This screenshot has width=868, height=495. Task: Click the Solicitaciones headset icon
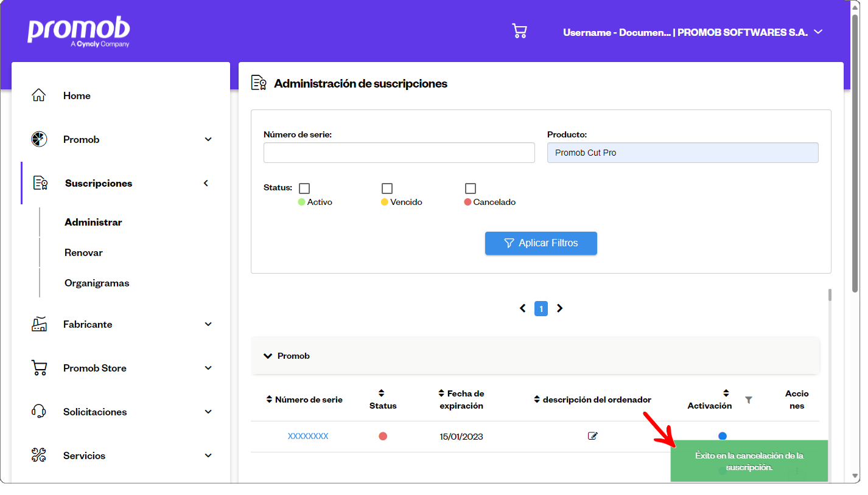[39, 412]
